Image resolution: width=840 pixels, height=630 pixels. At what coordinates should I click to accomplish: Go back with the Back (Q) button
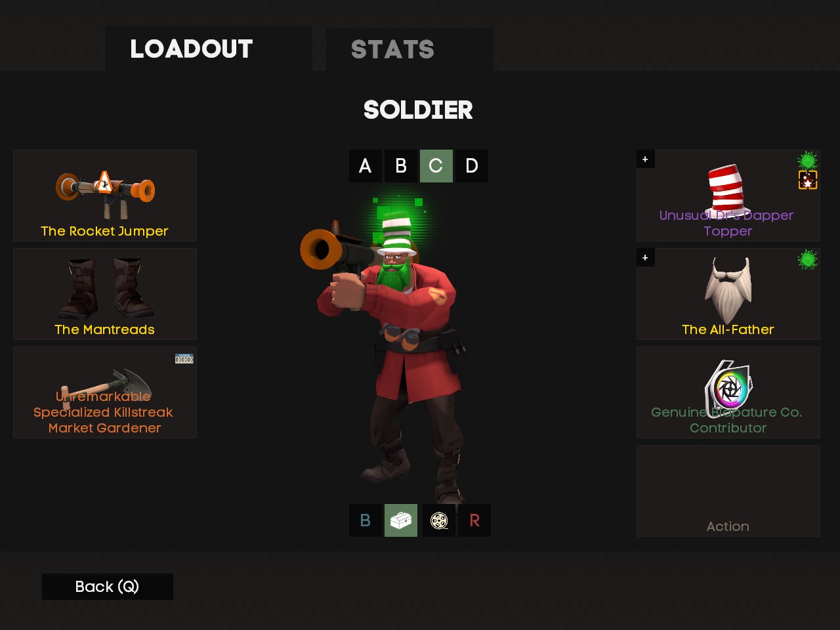pyautogui.click(x=108, y=587)
